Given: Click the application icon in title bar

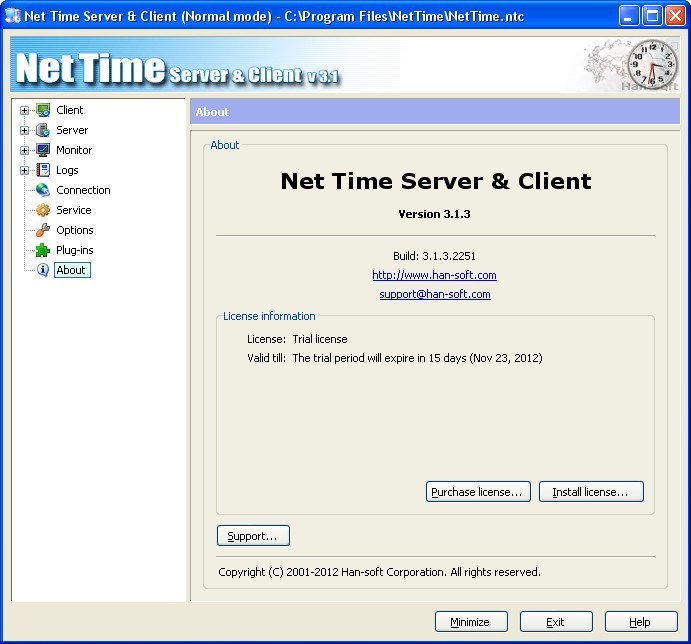Looking at the screenshot, I should coord(12,16).
